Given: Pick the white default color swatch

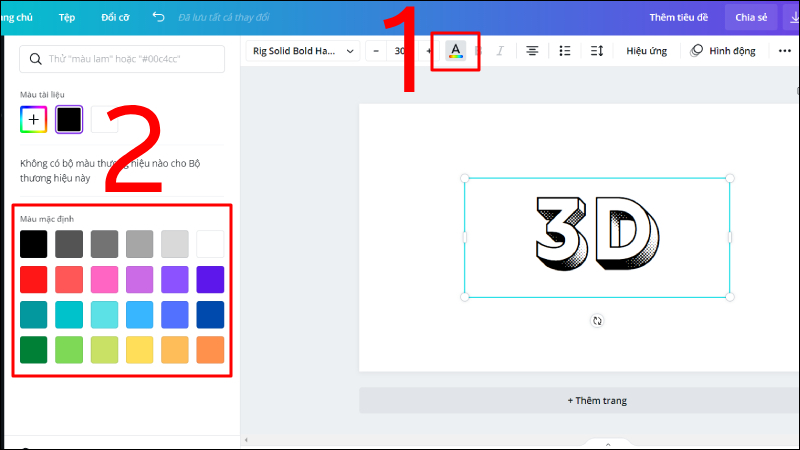Looking at the screenshot, I should click(210, 244).
